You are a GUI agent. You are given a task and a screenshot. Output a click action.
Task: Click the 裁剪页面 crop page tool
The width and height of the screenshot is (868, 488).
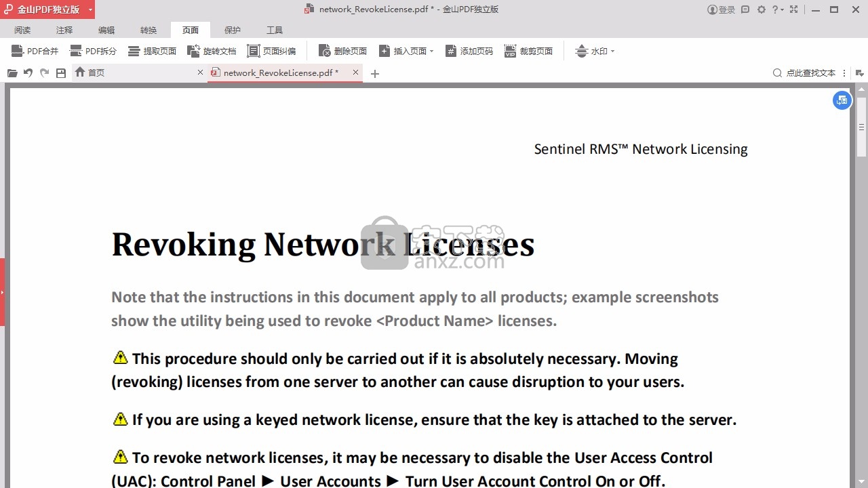(529, 52)
